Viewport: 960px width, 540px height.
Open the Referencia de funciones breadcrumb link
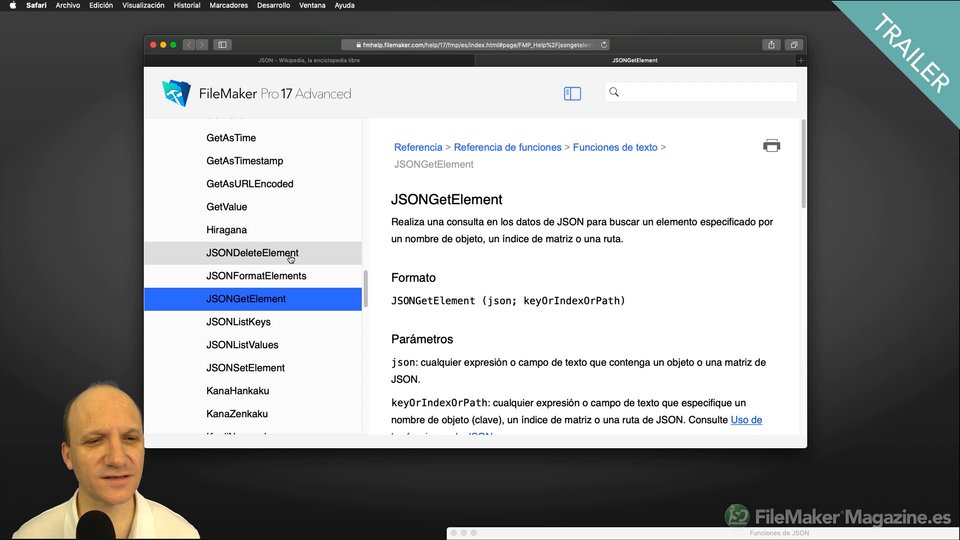tap(508, 147)
